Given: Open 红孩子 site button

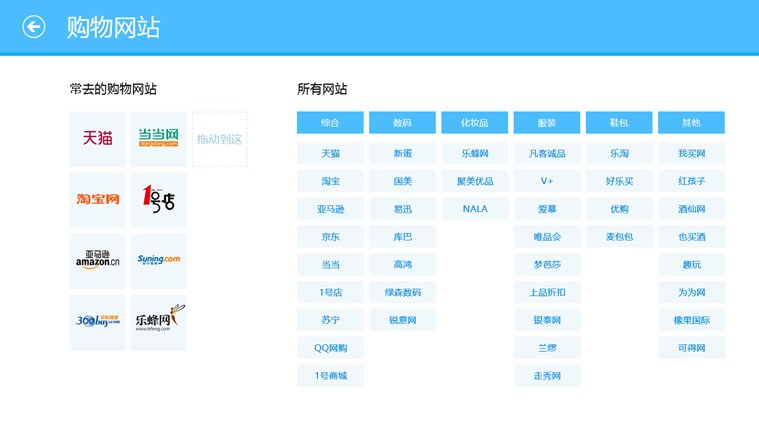Looking at the screenshot, I should click(x=691, y=181).
